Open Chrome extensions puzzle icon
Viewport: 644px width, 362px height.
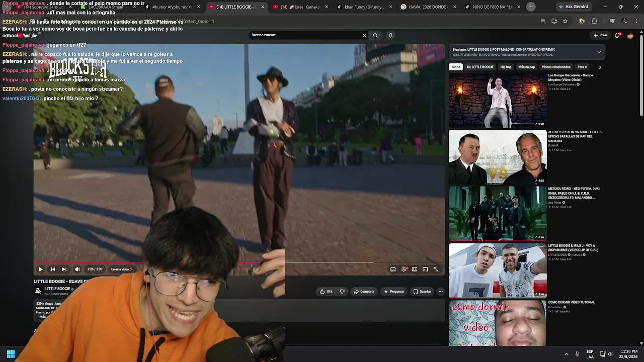point(594,21)
